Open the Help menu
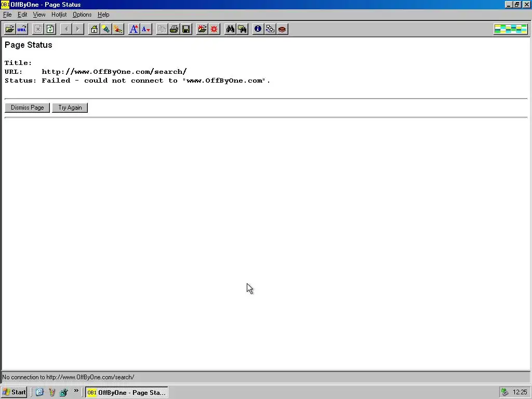This screenshot has width=532, height=399. (103, 15)
